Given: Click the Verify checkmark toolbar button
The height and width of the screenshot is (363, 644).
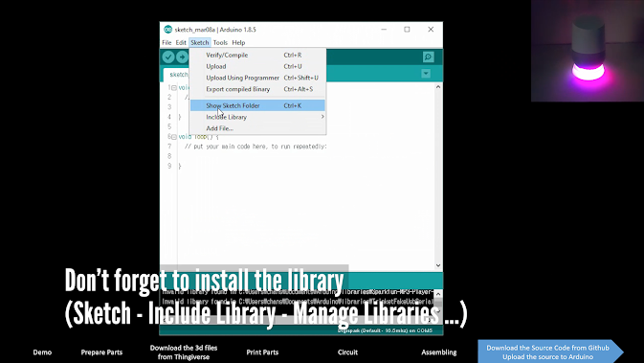Looking at the screenshot, I should [168, 57].
